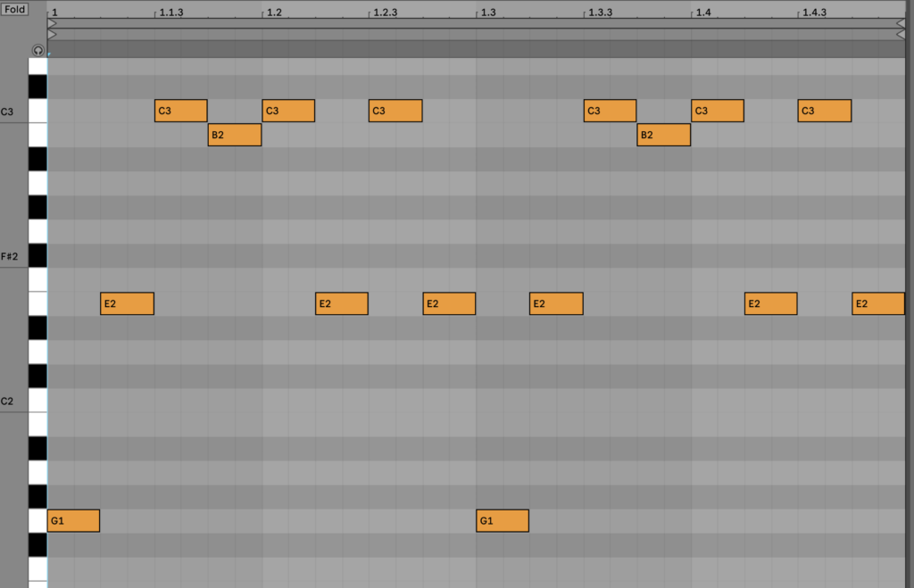Select the C3 note starting at 1.2.3
The width and height of the screenshot is (914, 588).
click(395, 111)
